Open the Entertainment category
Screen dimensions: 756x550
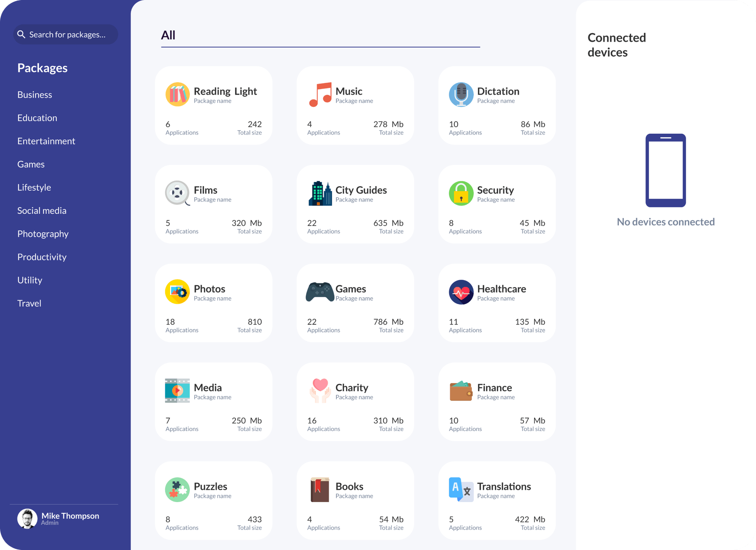(x=46, y=141)
